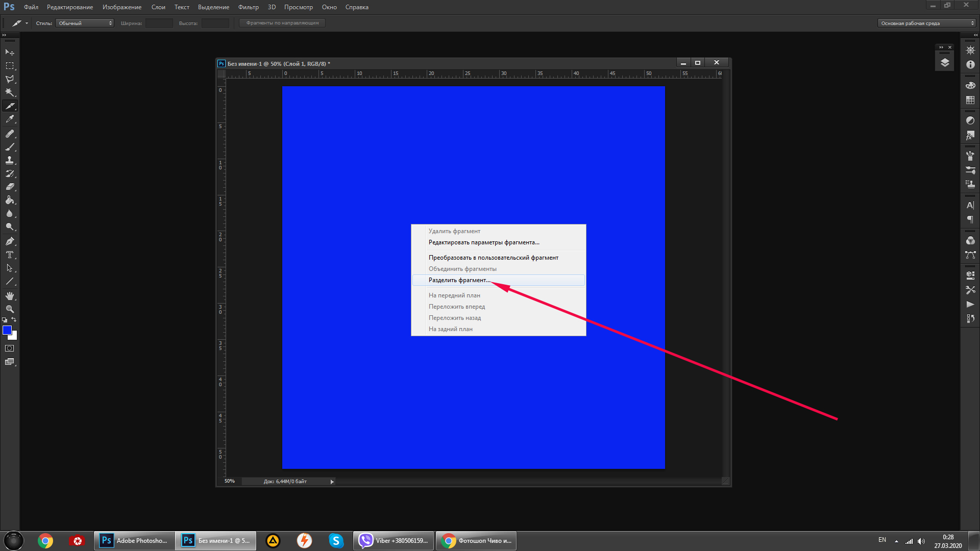Select the Clone Stamp tool

(10, 160)
